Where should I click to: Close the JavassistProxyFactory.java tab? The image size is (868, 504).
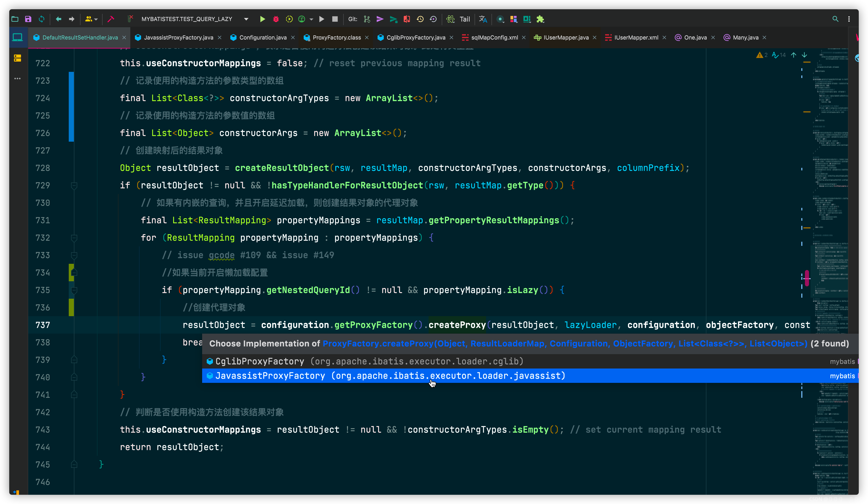[219, 37]
